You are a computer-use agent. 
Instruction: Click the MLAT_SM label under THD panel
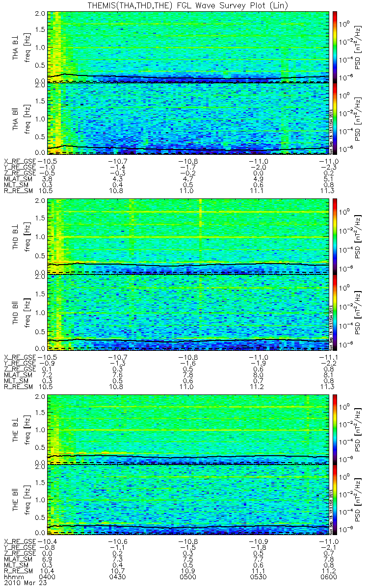(19, 370)
